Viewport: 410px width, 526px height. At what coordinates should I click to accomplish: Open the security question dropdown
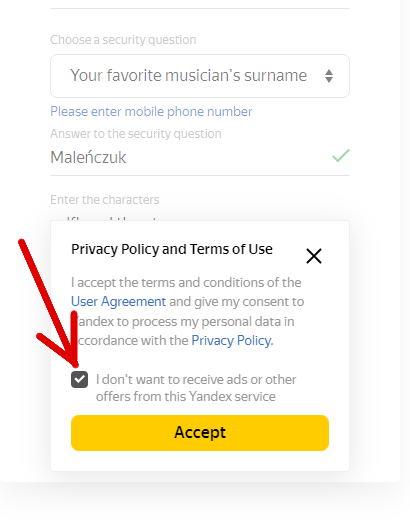[200, 76]
